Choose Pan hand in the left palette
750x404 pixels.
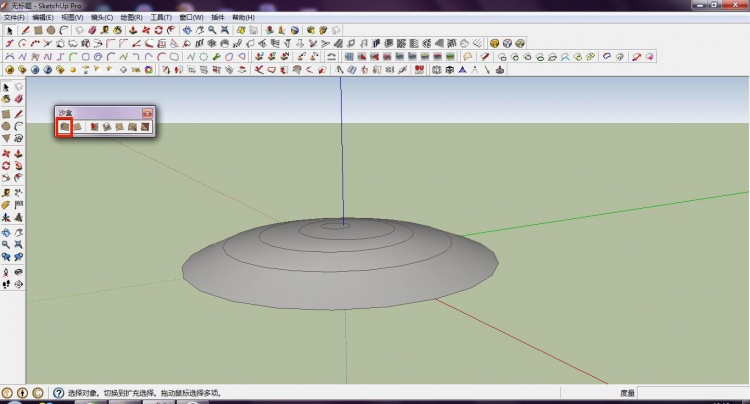point(18,232)
